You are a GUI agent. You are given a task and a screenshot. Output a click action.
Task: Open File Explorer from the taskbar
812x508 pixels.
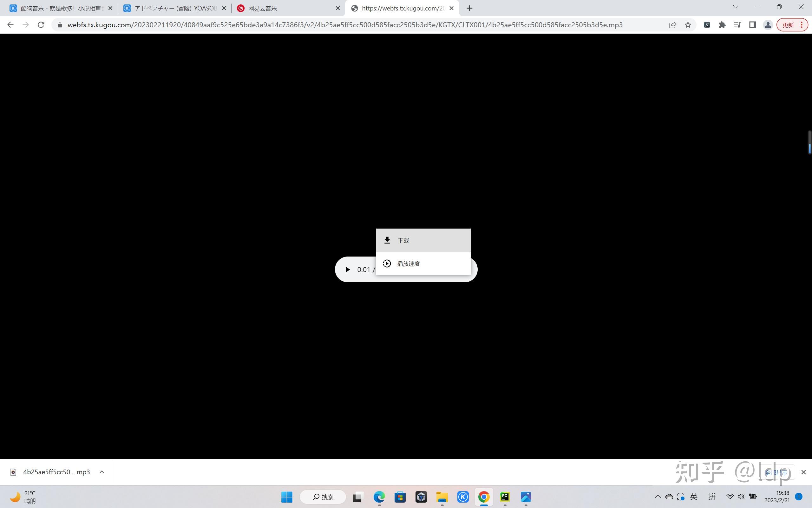tap(442, 497)
